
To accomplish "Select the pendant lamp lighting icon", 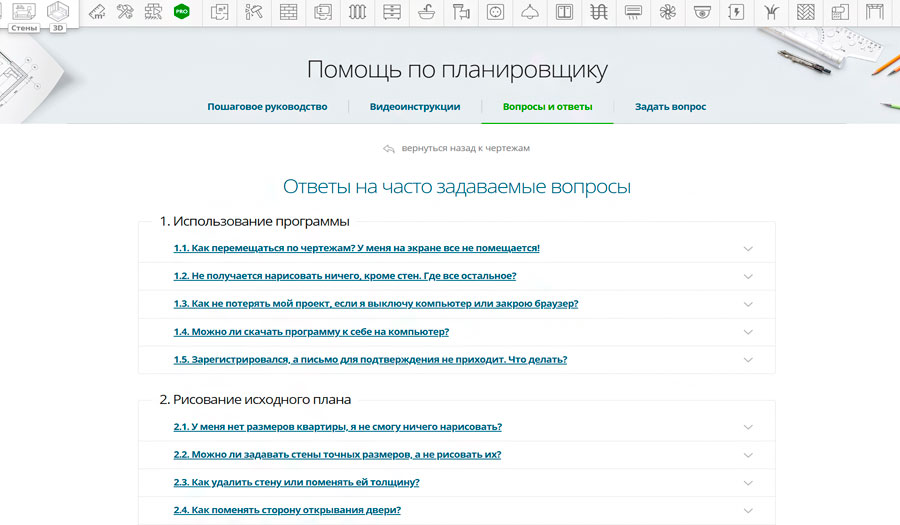I will coord(529,12).
